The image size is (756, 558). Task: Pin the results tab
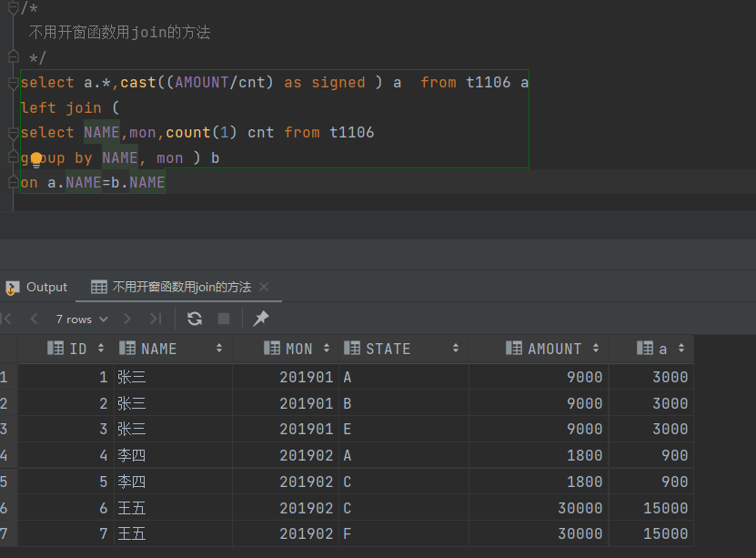pos(261,319)
